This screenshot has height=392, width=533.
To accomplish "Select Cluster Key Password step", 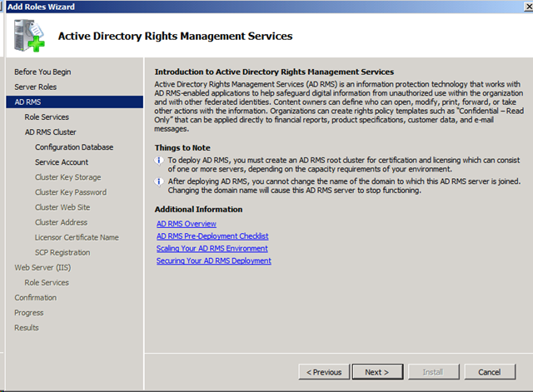I will click(x=71, y=192).
